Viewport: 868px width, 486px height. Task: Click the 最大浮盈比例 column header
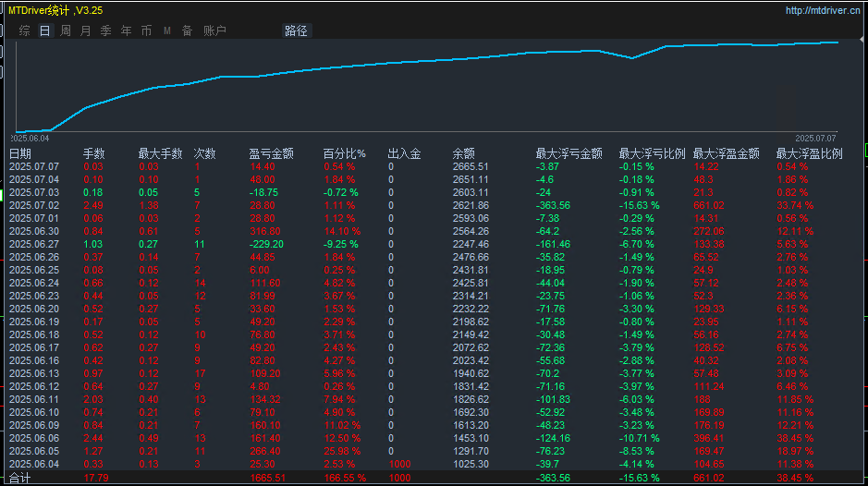[809, 153]
